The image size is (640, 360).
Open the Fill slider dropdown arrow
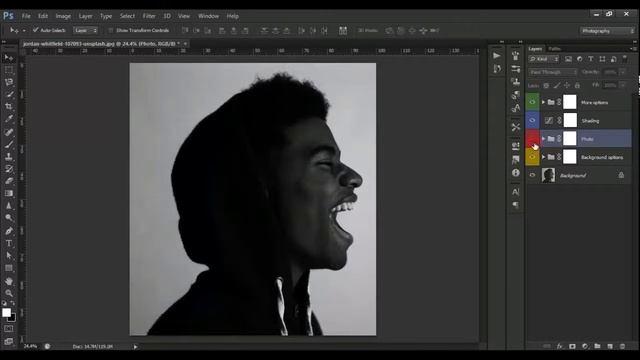[623, 85]
